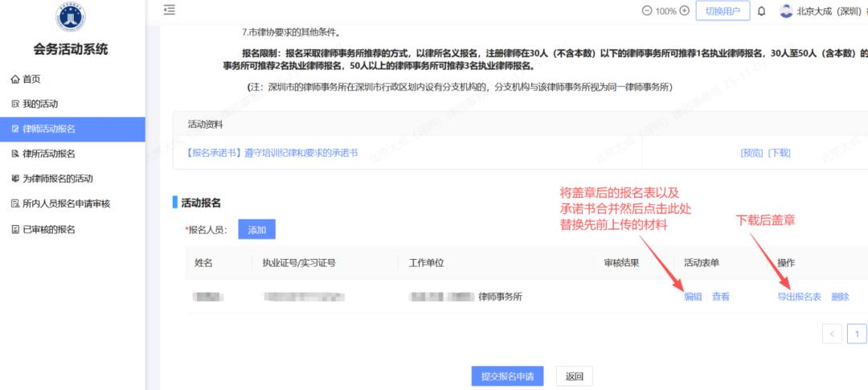The width and height of the screenshot is (868, 390).
Task: Click the zoom out minus icon
Action: coord(647,11)
